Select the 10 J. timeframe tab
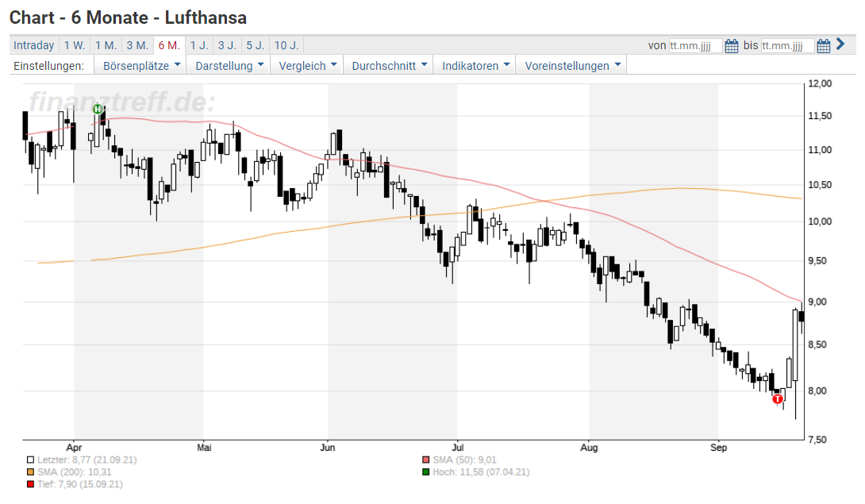Screen dimensions: 865x504 click(286, 45)
